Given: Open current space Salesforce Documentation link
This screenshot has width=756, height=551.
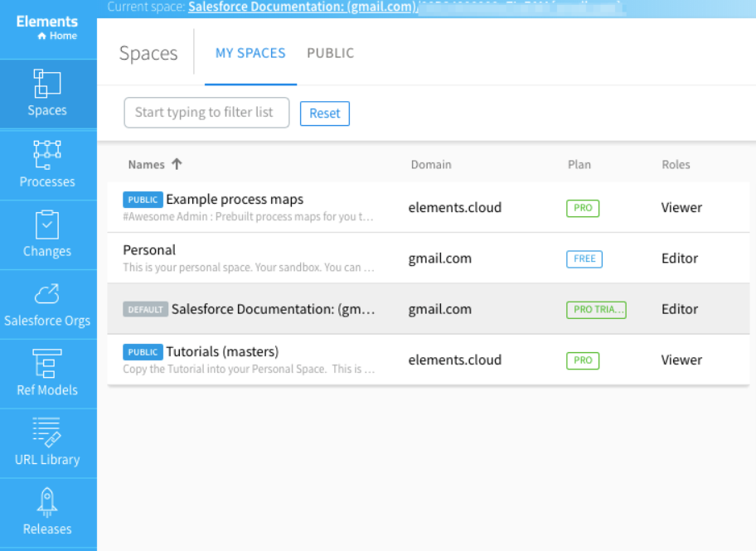Looking at the screenshot, I should click(303, 7).
